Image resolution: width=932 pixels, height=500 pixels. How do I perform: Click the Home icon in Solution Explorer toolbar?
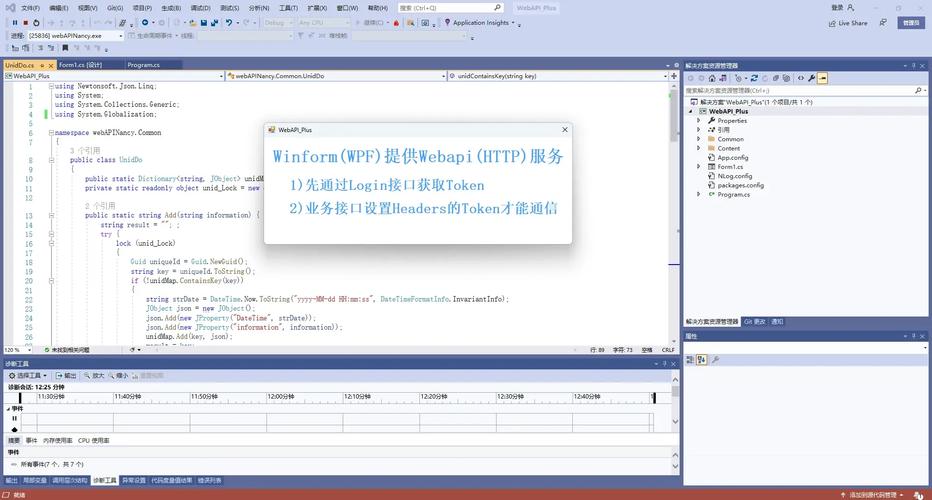click(711, 78)
